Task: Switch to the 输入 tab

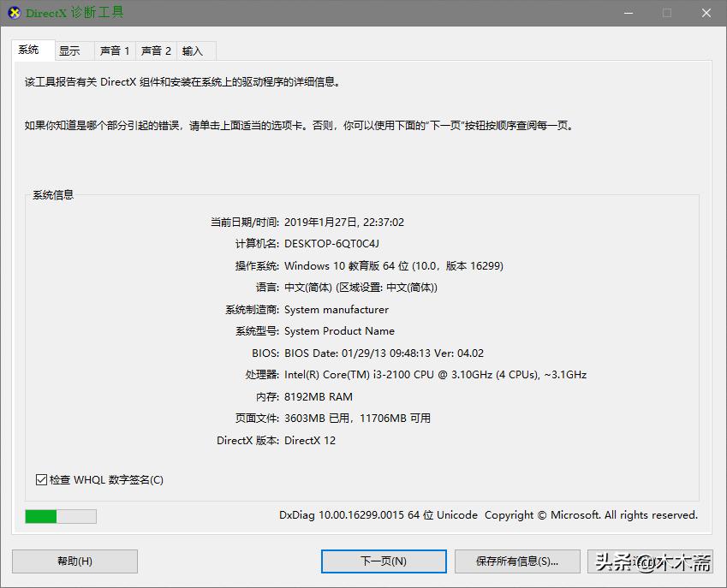Action: pyautogui.click(x=195, y=50)
